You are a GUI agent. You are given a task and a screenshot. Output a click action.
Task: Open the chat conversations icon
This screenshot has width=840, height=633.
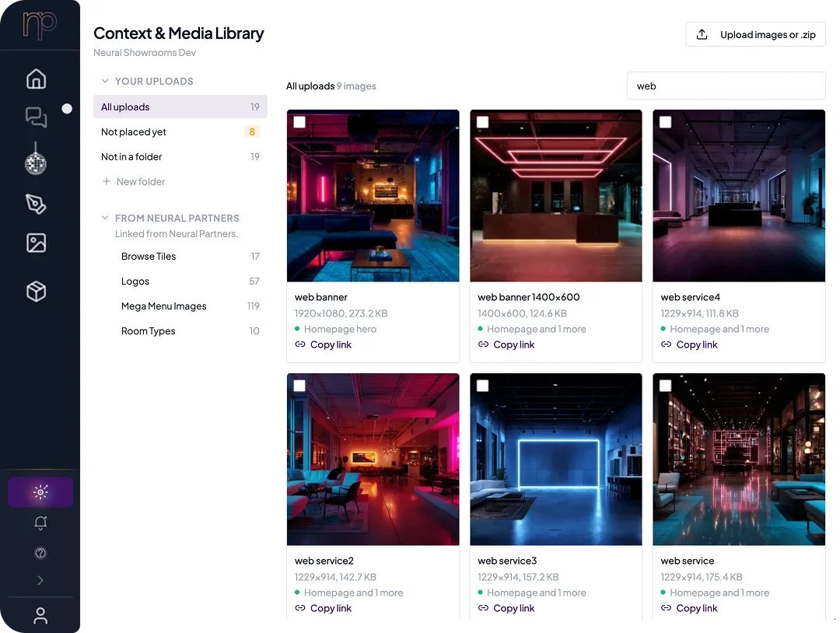(37, 117)
